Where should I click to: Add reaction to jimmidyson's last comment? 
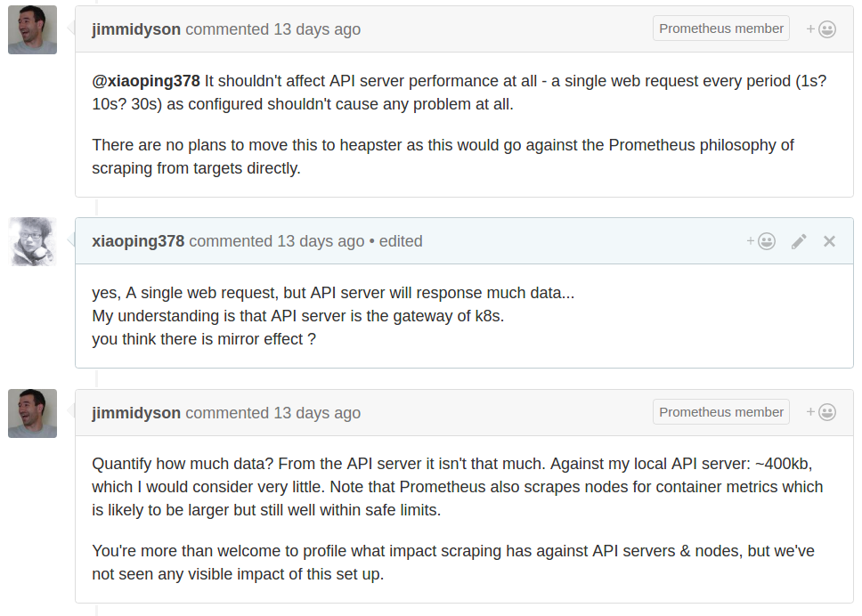(821, 412)
